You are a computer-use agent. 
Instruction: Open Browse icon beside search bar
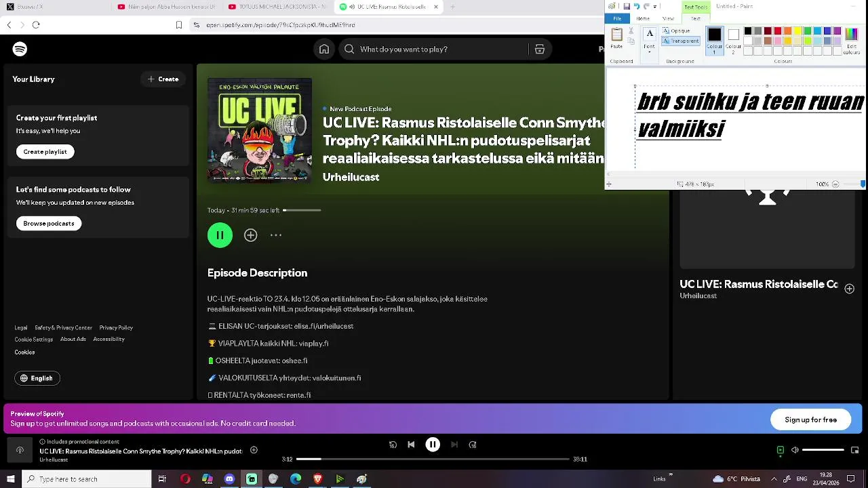pos(540,49)
